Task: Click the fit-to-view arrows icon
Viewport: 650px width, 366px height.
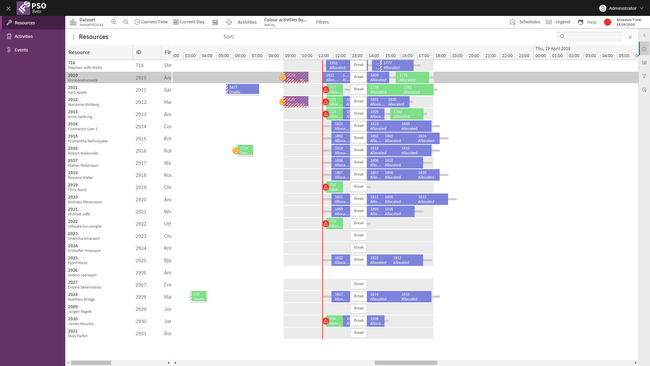Action: pos(229,22)
